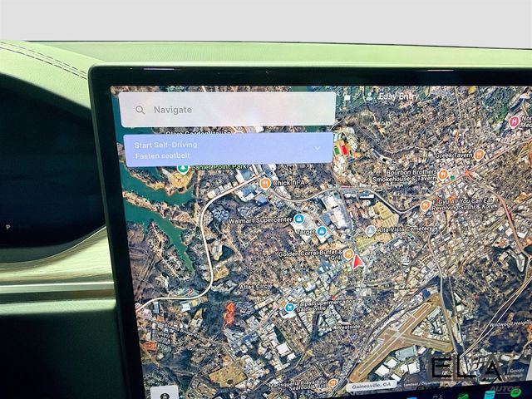Screen dimensions: 532x399
Task: Expand the Start Self-Driving banner chevron
Action: [318, 148]
